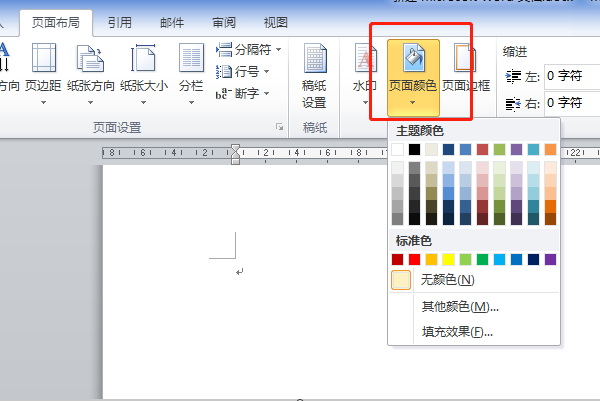Switch to the 视图 tab
The width and height of the screenshot is (600, 401).
click(x=276, y=23)
